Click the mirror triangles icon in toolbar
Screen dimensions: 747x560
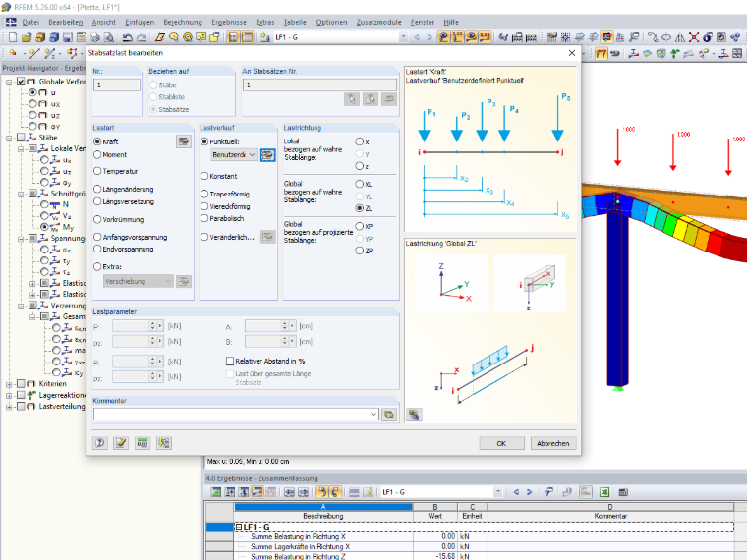tap(680, 37)
